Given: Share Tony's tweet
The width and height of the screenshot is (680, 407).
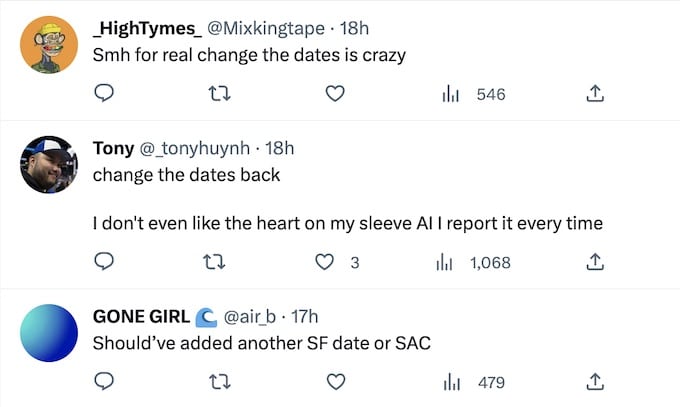Looking at the screenshot, I should (x=593, y=262).
